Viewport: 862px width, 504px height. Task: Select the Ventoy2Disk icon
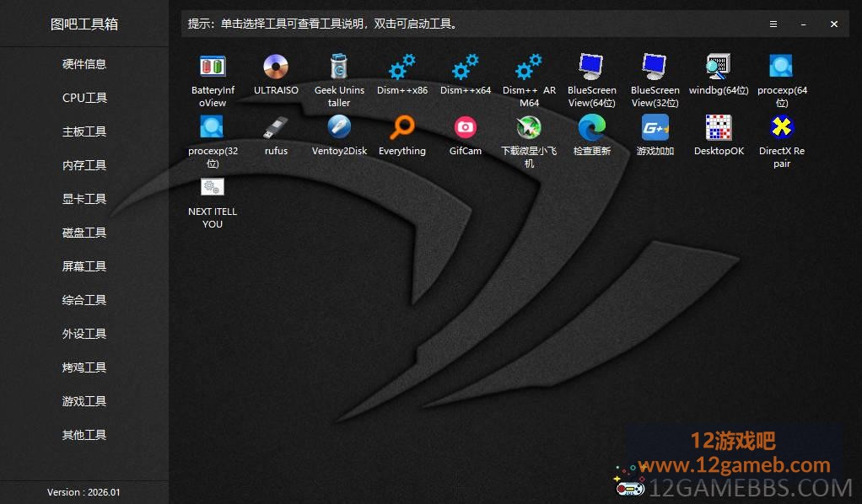[339, 127]
